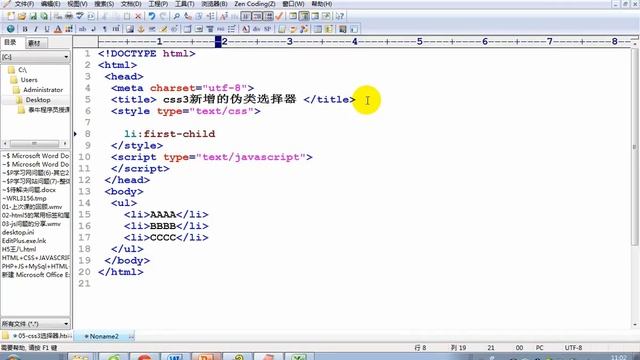Select desktop.ini in file list
The image size is (640, 360).
[x=18, y=232]
